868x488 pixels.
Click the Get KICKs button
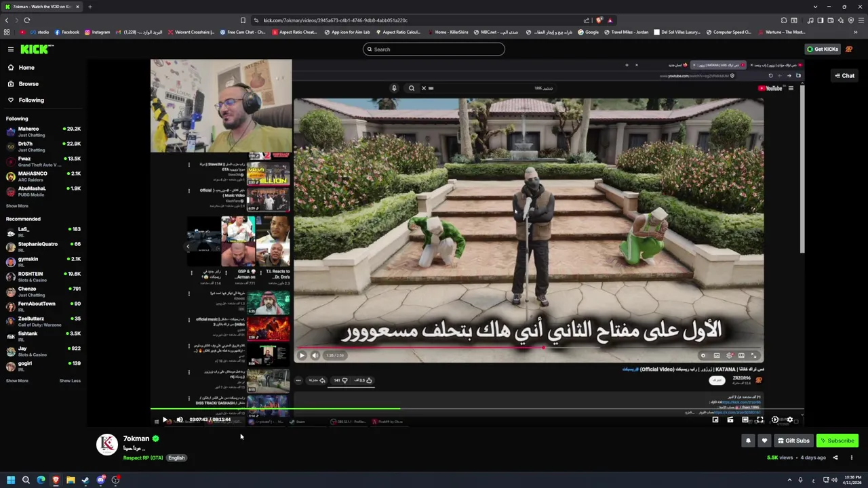823,49
